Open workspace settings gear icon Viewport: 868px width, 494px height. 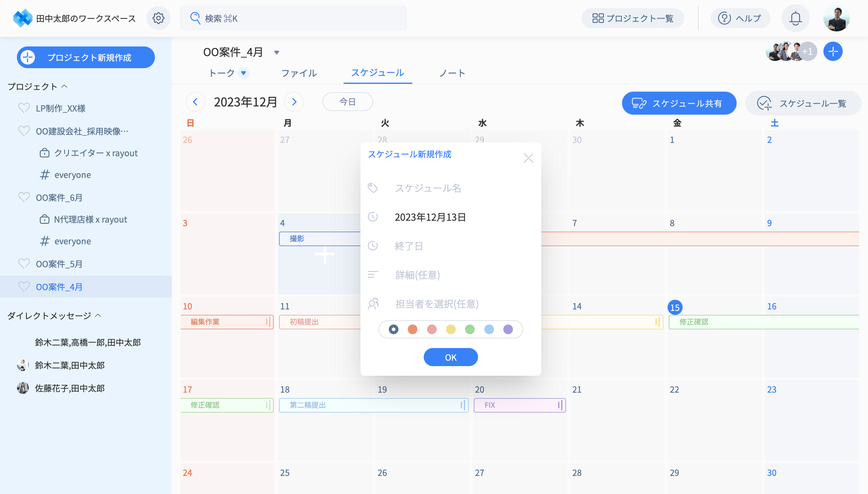(158, 18)
